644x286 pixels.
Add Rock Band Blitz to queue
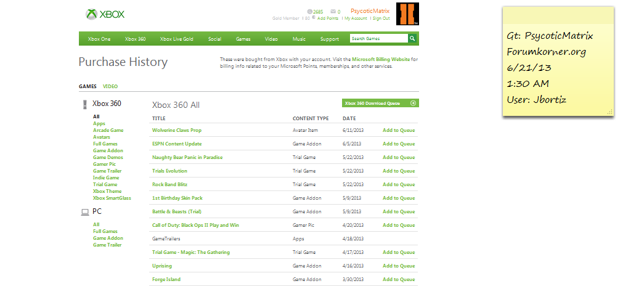(399, 184)
